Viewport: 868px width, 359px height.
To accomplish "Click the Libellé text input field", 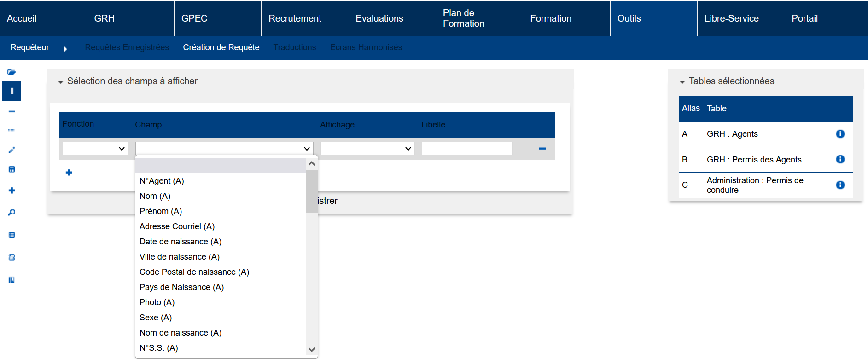I will click(466, 149).
